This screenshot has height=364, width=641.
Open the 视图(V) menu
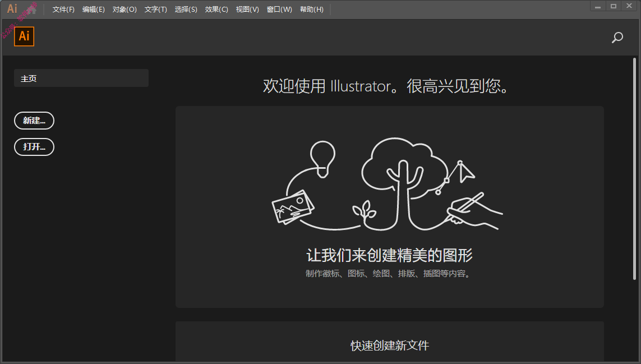(247, 10)
